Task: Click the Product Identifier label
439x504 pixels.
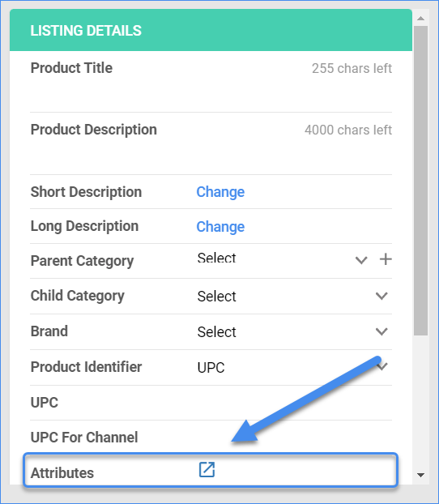Action: (86, 367)
